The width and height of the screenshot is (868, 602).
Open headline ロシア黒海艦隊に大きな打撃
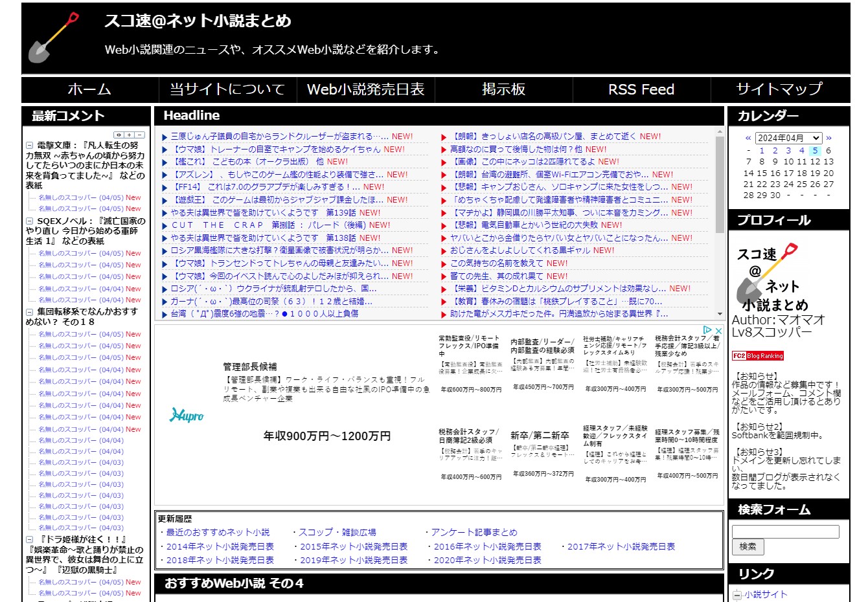click(280, 251)
